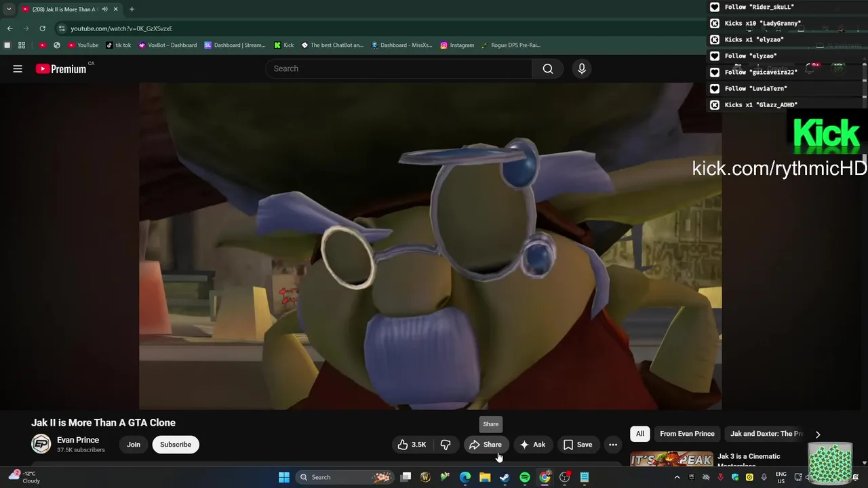Open Steam from the taskbar
The height and width of the screenshot is (488, 868).
coord(505,477)
